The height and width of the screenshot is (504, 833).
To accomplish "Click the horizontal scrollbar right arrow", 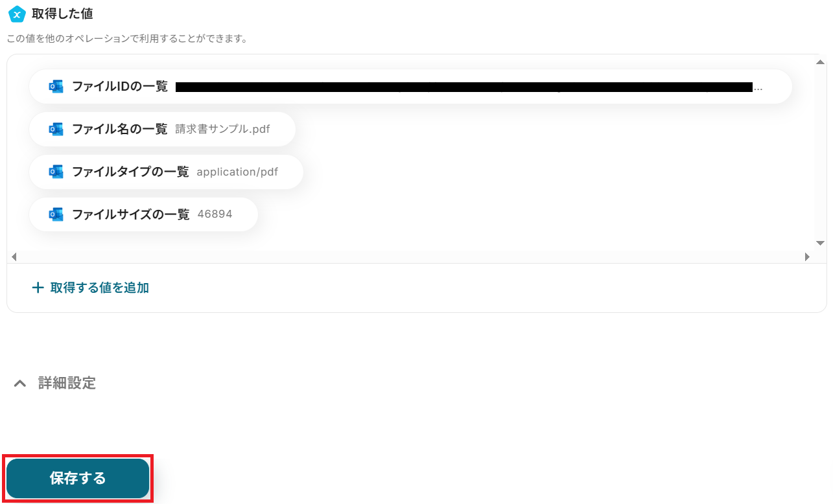I will pyautogui.click(x=807, y=257).
